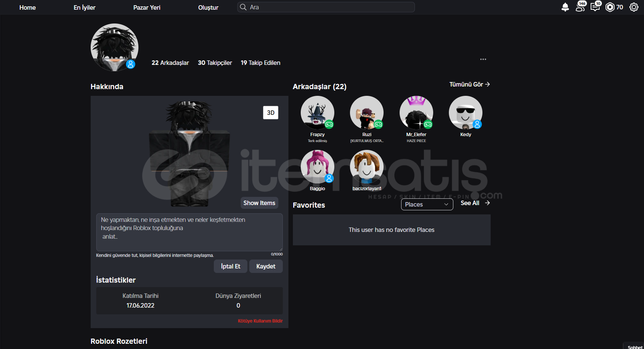The width and height of the screenshot is (644, 349).
Task: Open the Oluştur menu item
Action: [x=208, y=7]
